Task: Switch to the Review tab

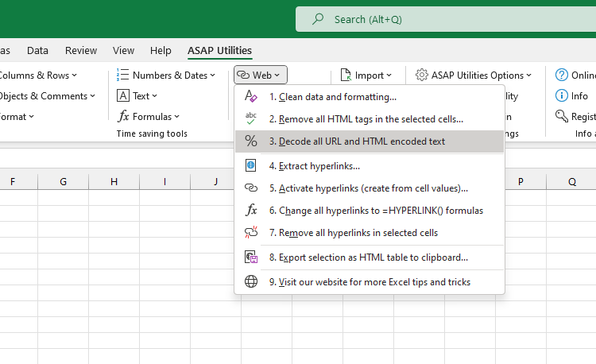Action: (x=81, y=50)
